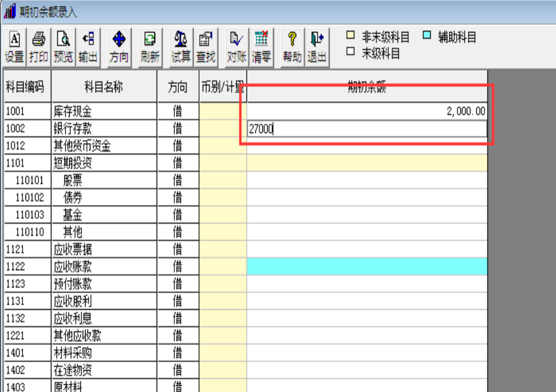Image resolution: width=556 pixels, height=392 pixels.
Task: Select account code 110101
Action: tap(30, 181)
